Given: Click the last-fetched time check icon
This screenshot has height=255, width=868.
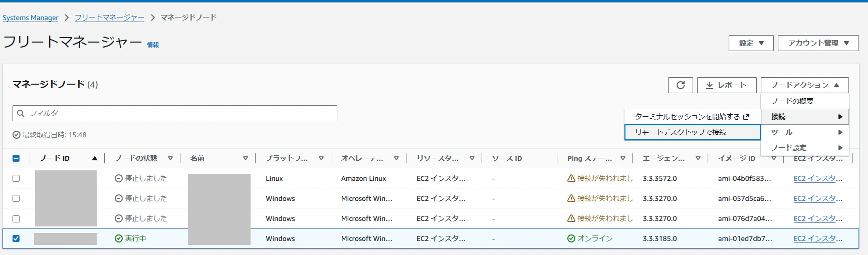Looking at the screenshot, I should pyautogui.click(x=17, y=135).
